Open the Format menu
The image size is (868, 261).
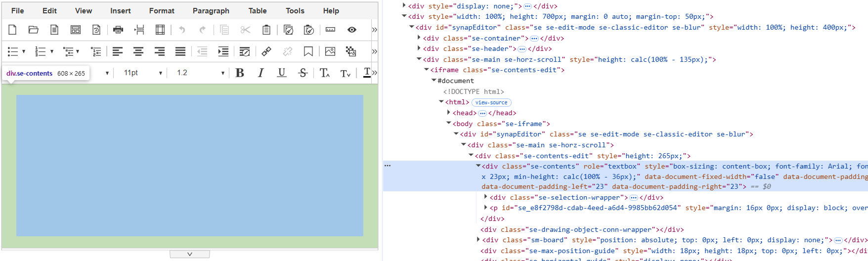pos(162,10)
